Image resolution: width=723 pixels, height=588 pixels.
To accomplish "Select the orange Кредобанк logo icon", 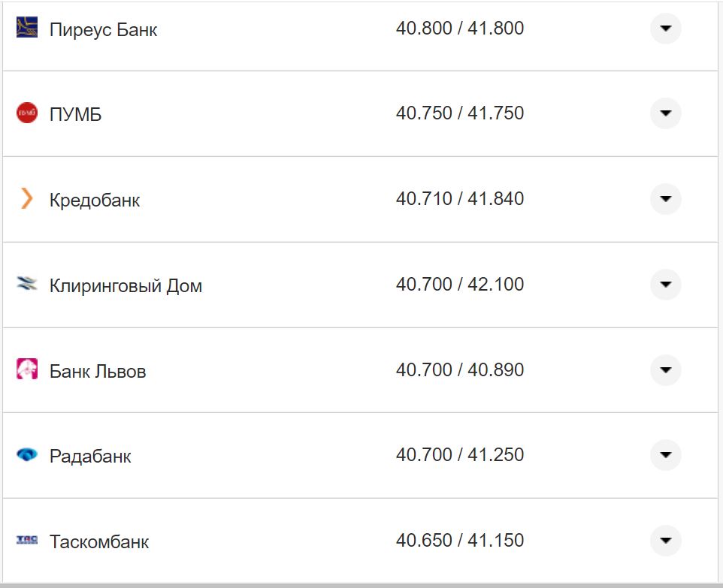I will [x=25, y=199].
